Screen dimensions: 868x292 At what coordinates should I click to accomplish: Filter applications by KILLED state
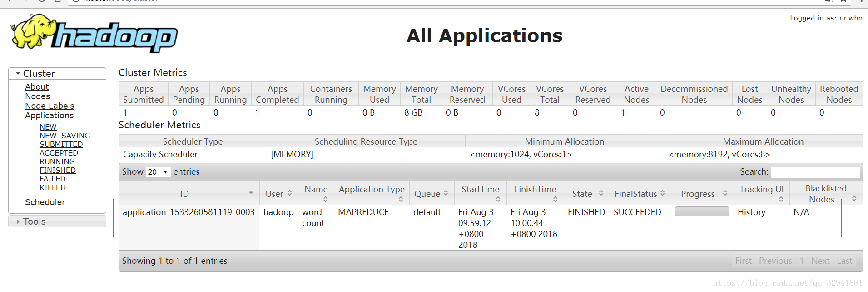click(53, 187)
